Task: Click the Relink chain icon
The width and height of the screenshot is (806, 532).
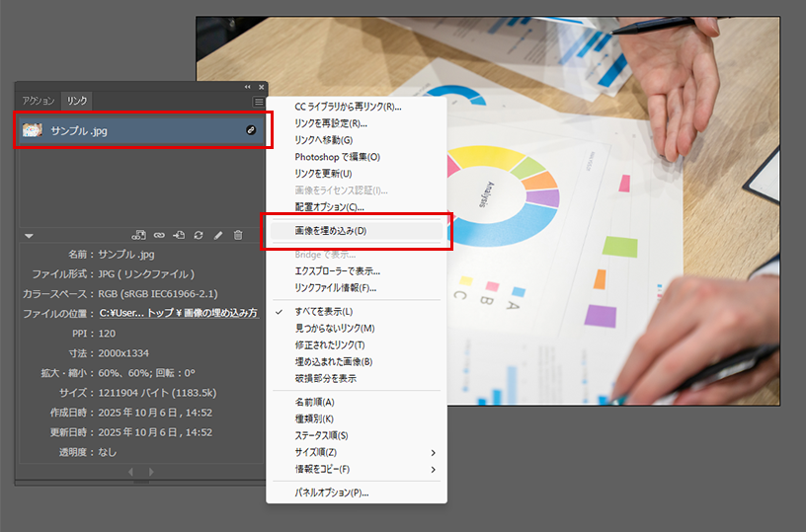Action: click(x=159, y=235)
